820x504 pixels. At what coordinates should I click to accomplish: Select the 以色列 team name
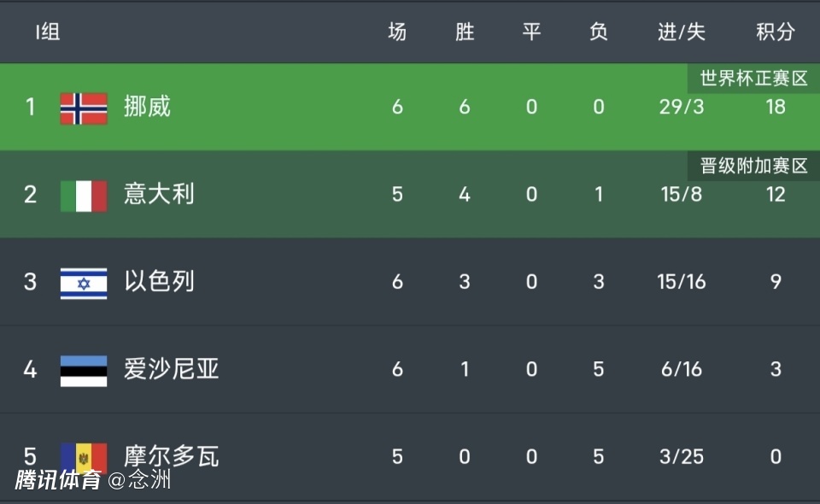tap(159, 282)
